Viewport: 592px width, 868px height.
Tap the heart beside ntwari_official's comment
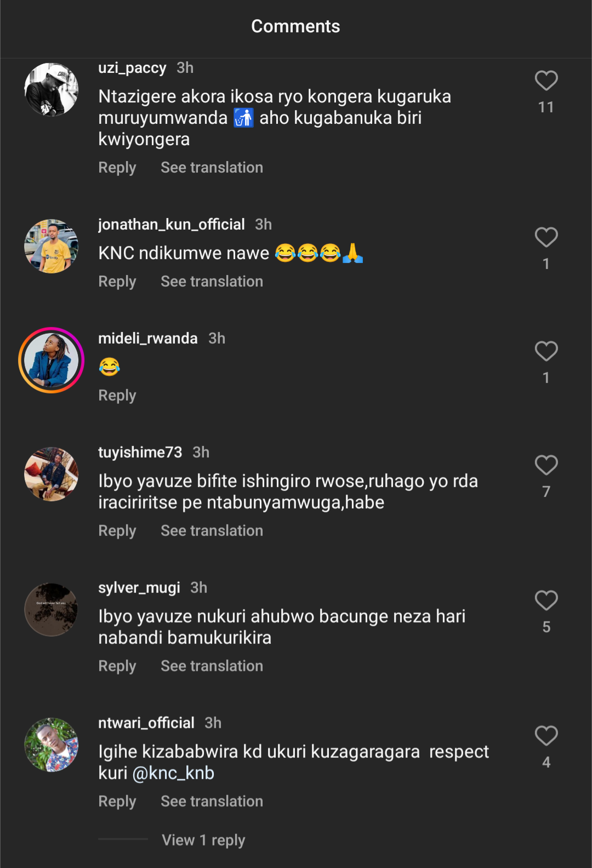pyautogui.click(x=546, y=736)
